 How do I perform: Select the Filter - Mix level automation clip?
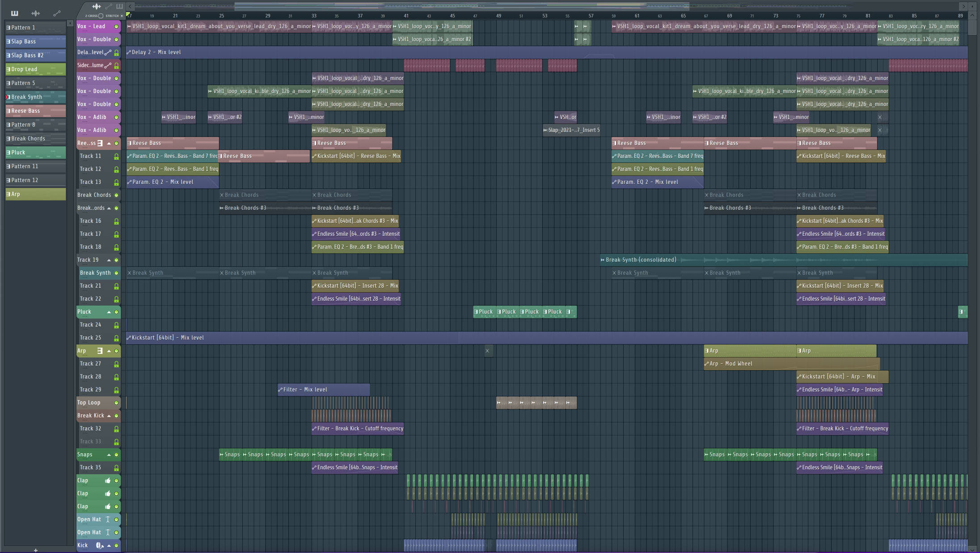pos(323,390)
